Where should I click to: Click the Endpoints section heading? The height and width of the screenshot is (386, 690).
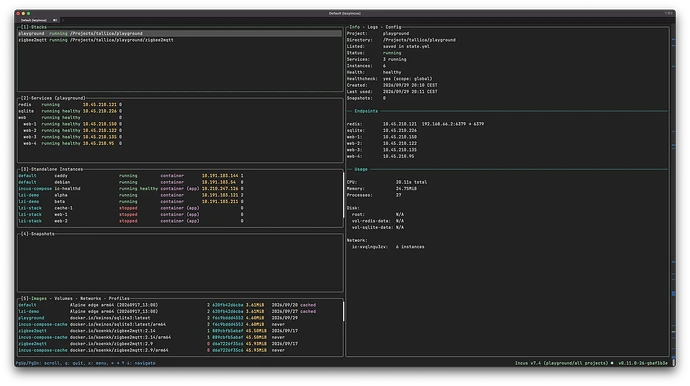[366, 111]
